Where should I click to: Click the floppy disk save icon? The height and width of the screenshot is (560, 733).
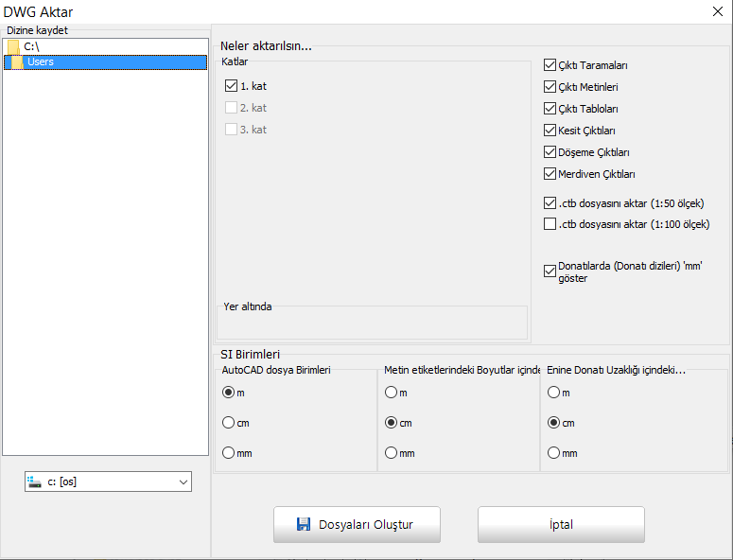(304, 524)
